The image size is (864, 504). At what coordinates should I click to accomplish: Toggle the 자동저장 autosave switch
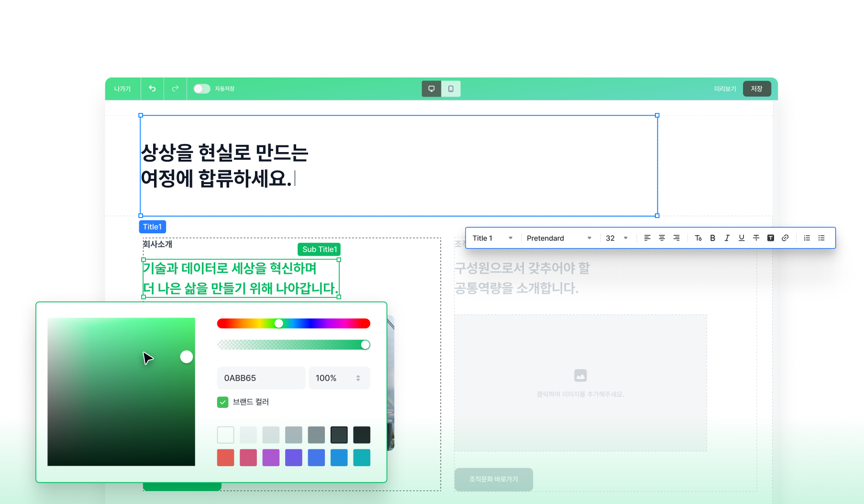[x=202, y=88]
